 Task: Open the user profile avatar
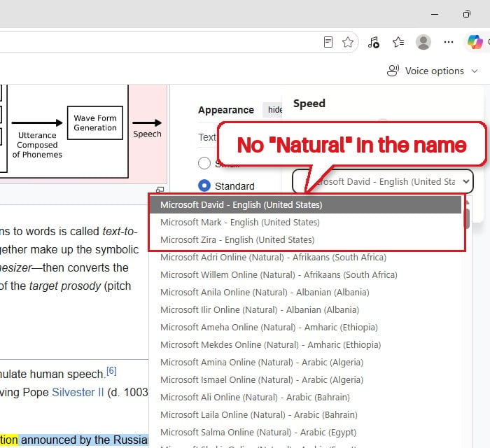pyautogui.click(x=423, y=42)
